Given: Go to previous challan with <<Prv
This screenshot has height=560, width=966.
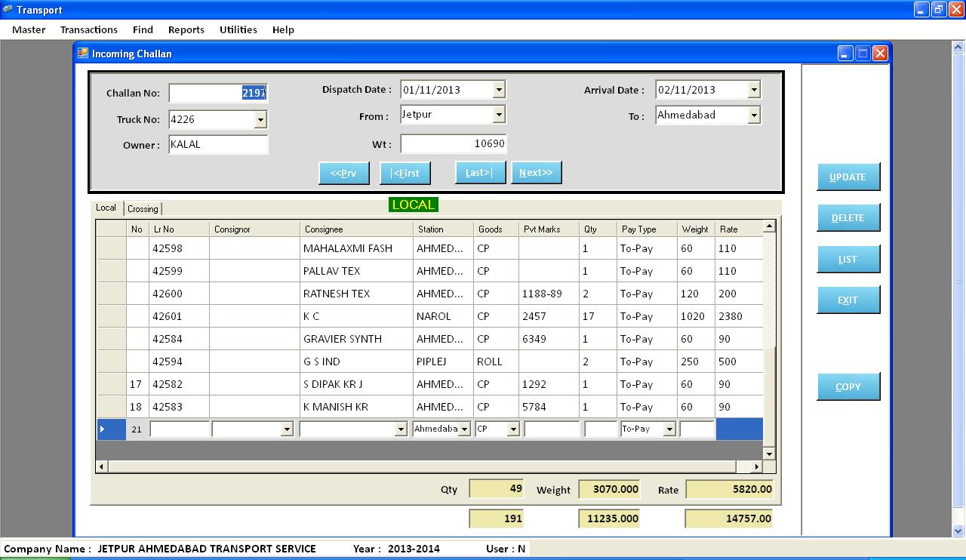Looking at the screenshot, I should (x=344, y=172).
